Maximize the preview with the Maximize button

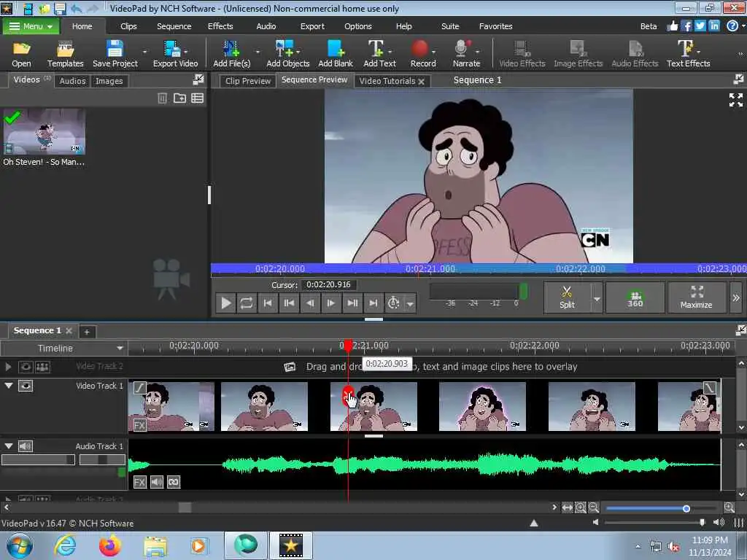coord(697,297)
